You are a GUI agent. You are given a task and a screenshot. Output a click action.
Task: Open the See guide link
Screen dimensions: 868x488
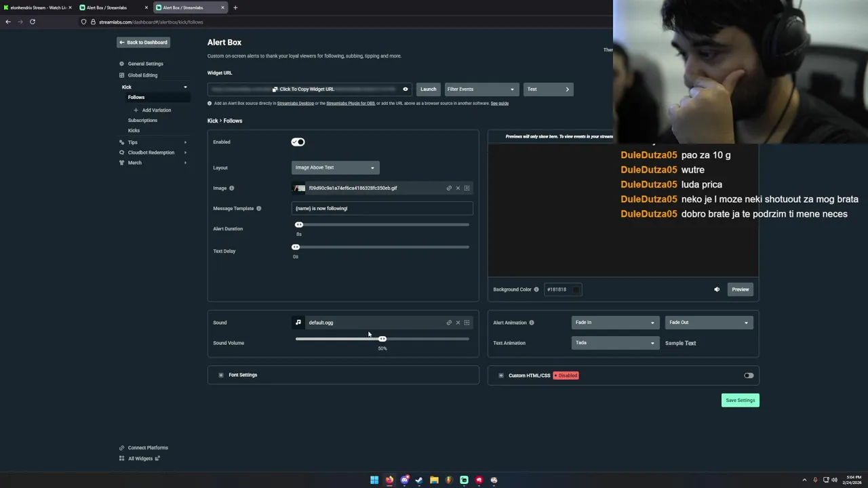pyautogui.click(x=500, y=103)
